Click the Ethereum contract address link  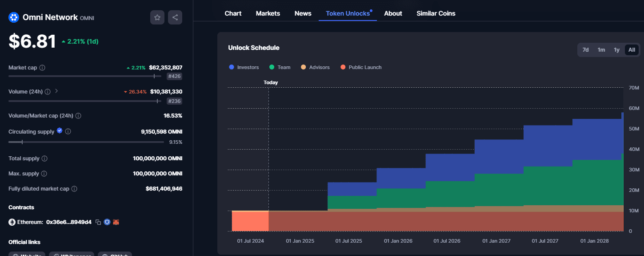click(x=68, y=222)
